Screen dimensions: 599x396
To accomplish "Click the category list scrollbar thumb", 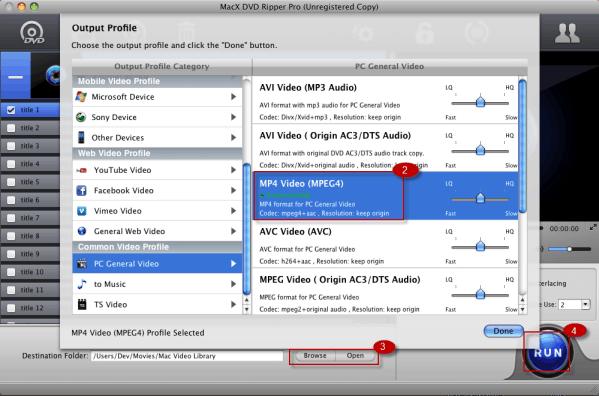I will click(x=246, y=228).
